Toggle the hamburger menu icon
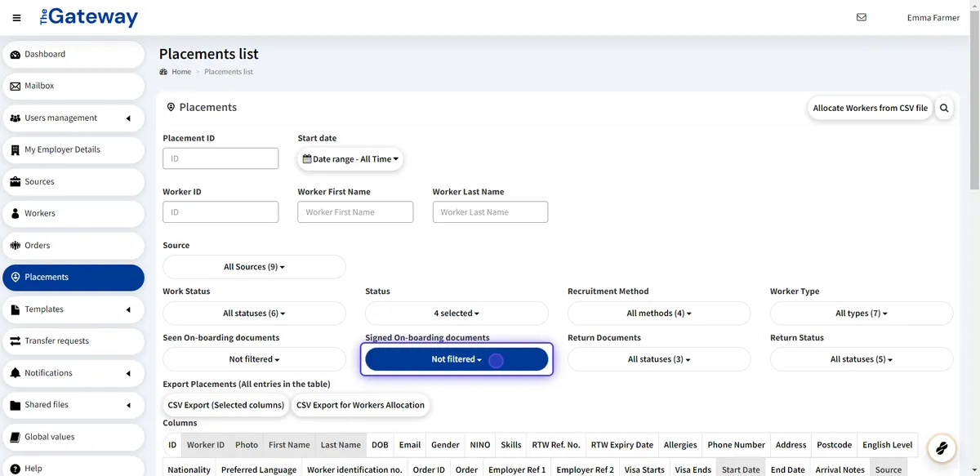Viewport: 980px width, 476px height. coord(17,18)
